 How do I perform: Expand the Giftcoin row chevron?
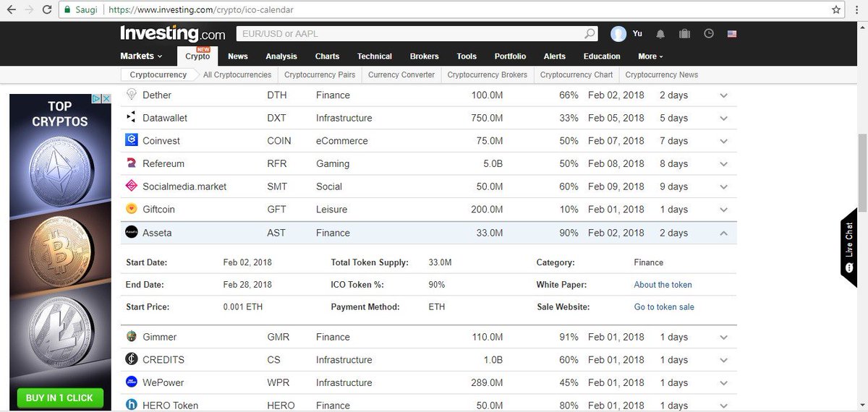click(723, 210)
